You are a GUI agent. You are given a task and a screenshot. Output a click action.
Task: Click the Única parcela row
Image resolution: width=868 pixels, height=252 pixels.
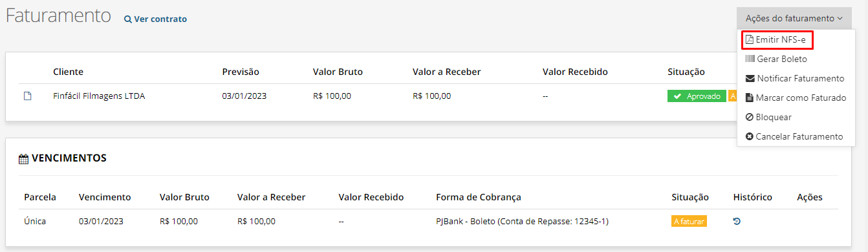pos(428,221)
